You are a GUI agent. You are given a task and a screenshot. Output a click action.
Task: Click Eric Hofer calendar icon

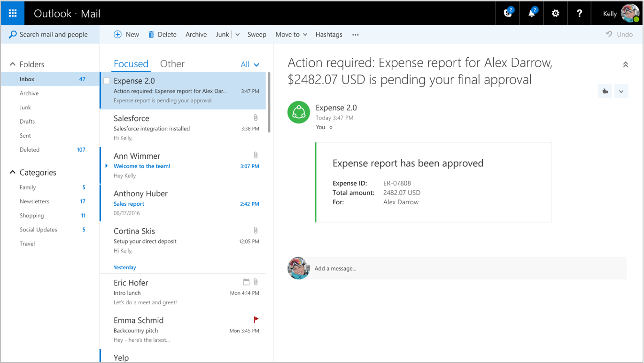pos(246,282)
